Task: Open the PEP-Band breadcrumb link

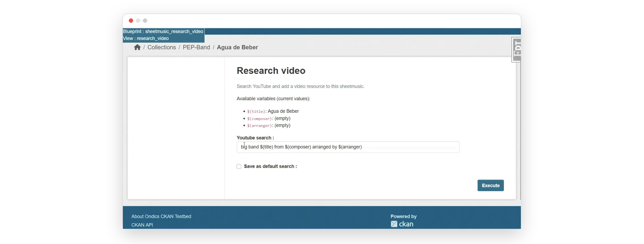Action: point(196,47)
